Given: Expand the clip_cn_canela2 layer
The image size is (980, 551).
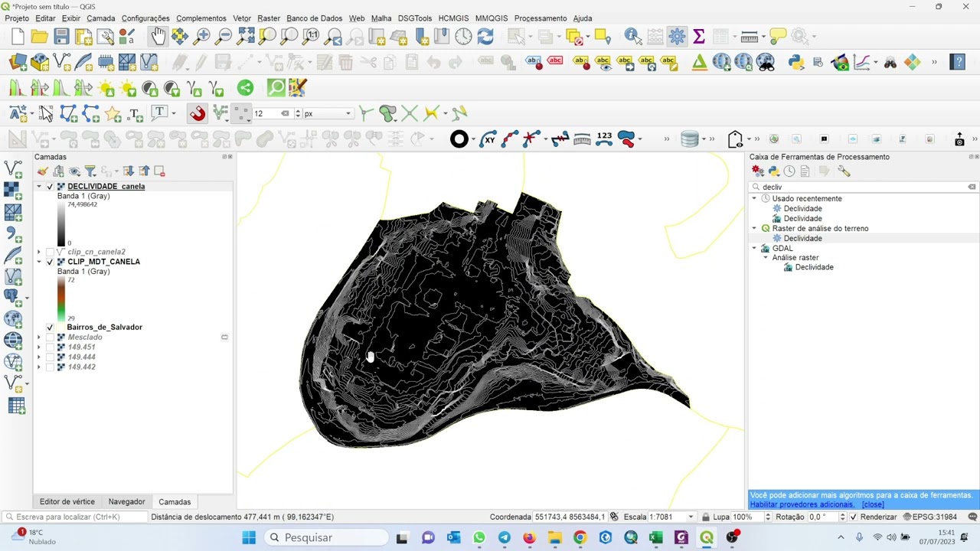Looking at the screenshot, I should tap(39, 252).
